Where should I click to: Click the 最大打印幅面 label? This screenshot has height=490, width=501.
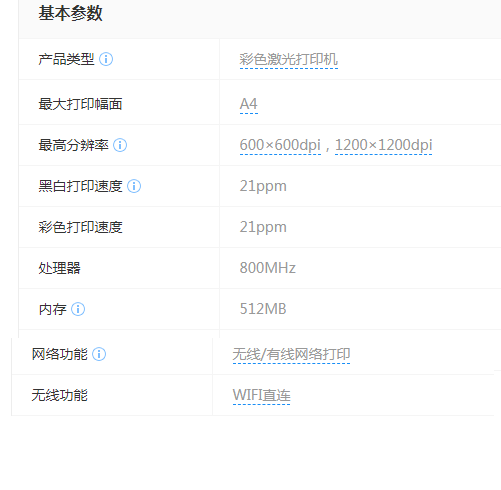coord(80,104)
